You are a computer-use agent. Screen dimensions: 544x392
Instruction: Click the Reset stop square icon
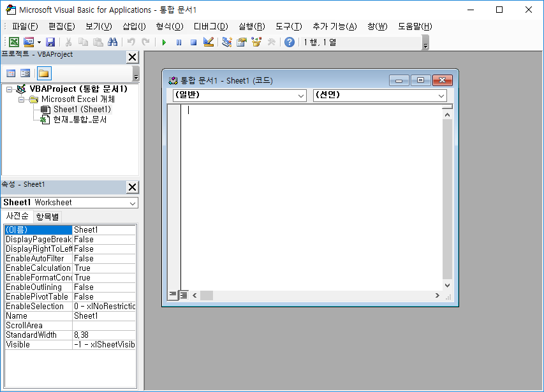click(194, 42)
